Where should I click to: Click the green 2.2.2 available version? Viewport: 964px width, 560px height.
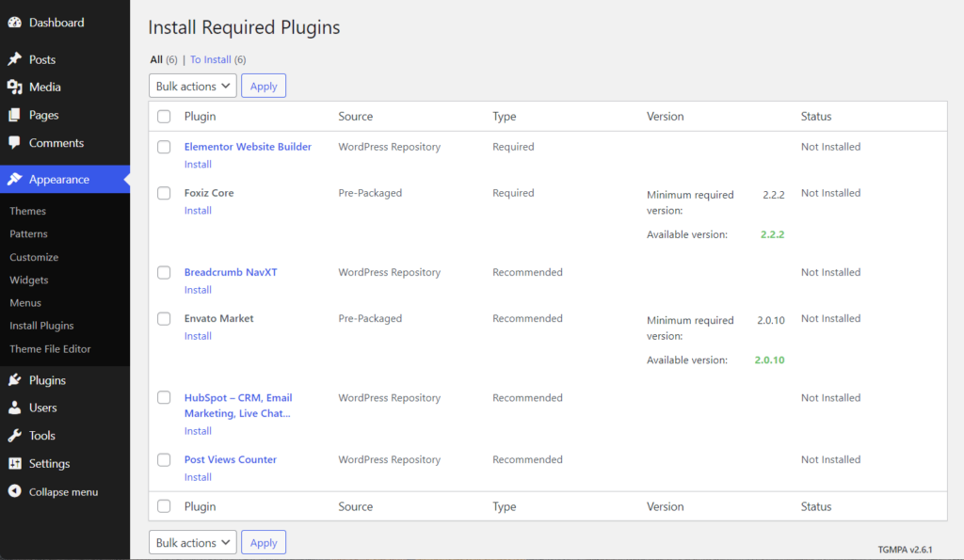coord(772,234)
